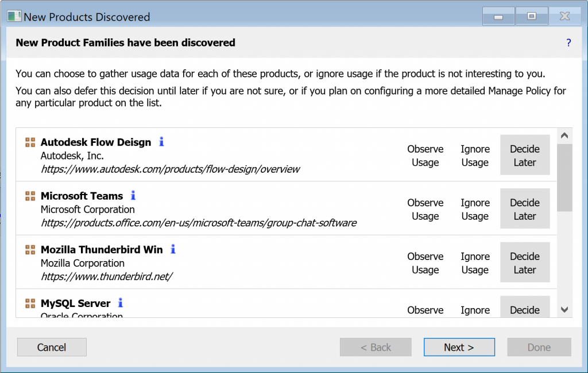Select Observe for MySQL Server
The width and height of the screenshot is (588, 373).
pos(425,310)
